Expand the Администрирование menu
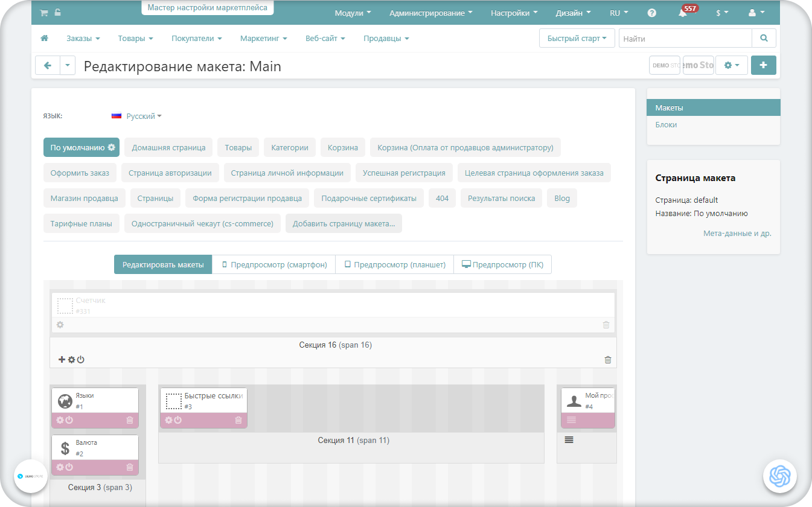Viewport: 812px width, 507px height. pos(430,13)
